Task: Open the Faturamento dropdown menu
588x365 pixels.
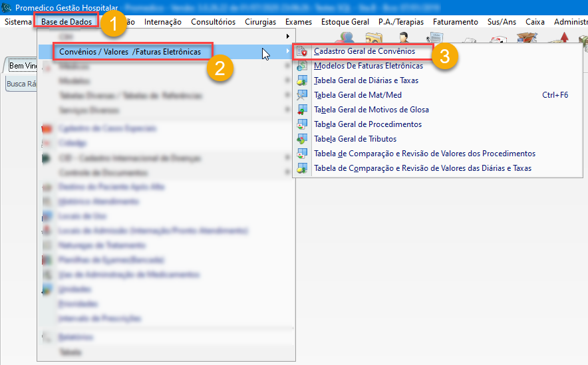Action: 455,22
